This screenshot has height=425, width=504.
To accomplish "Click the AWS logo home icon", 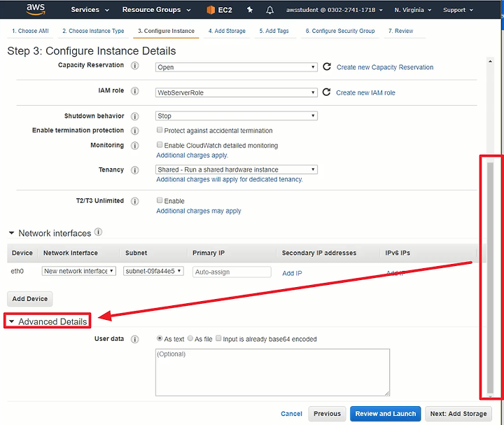I will click(36, 9).
